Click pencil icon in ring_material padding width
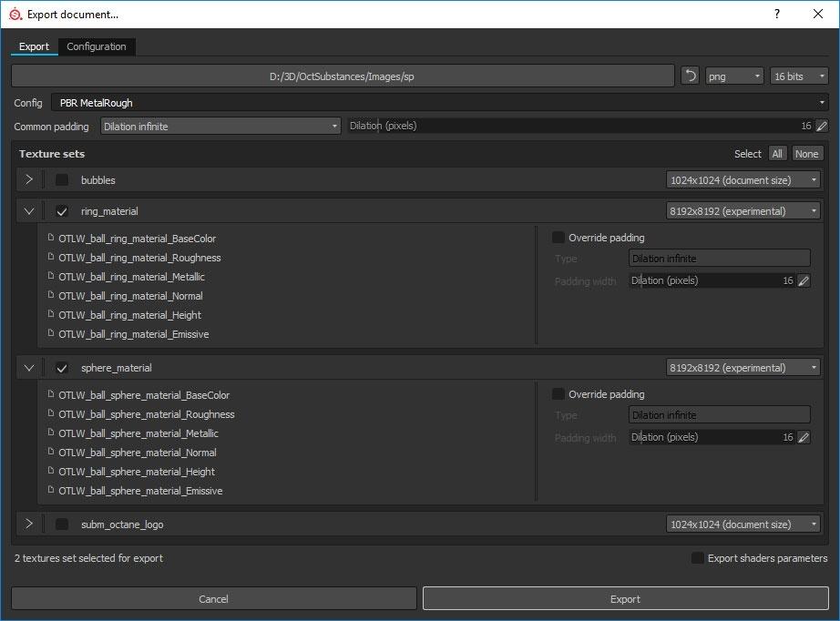 pyautogui.click(x=804, y=280)
